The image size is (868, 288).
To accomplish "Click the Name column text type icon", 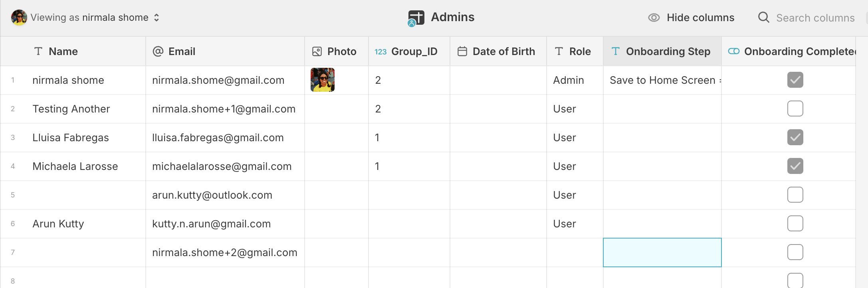I will point(38,51).
